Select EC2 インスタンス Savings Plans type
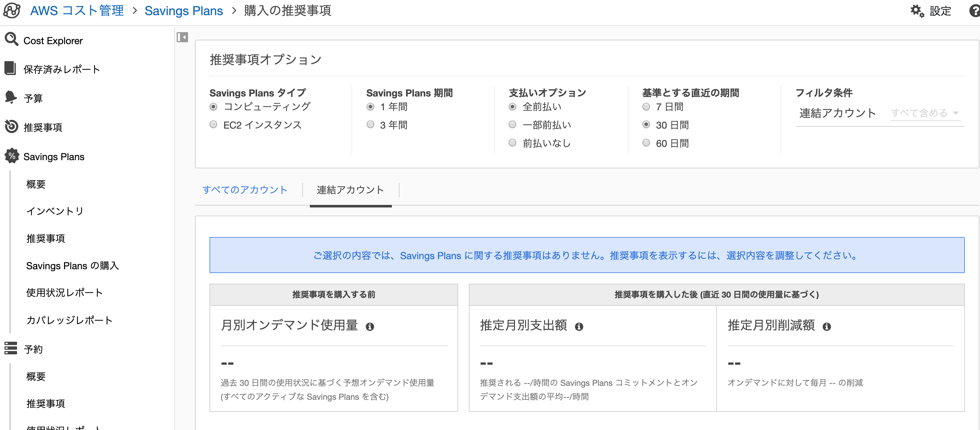The width and height of the screenshot is (980, 430). click(213, 124)
